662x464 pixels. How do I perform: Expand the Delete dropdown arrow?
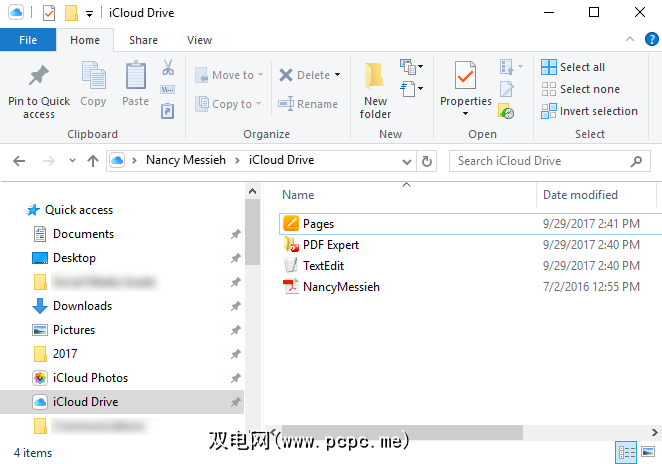337,75
